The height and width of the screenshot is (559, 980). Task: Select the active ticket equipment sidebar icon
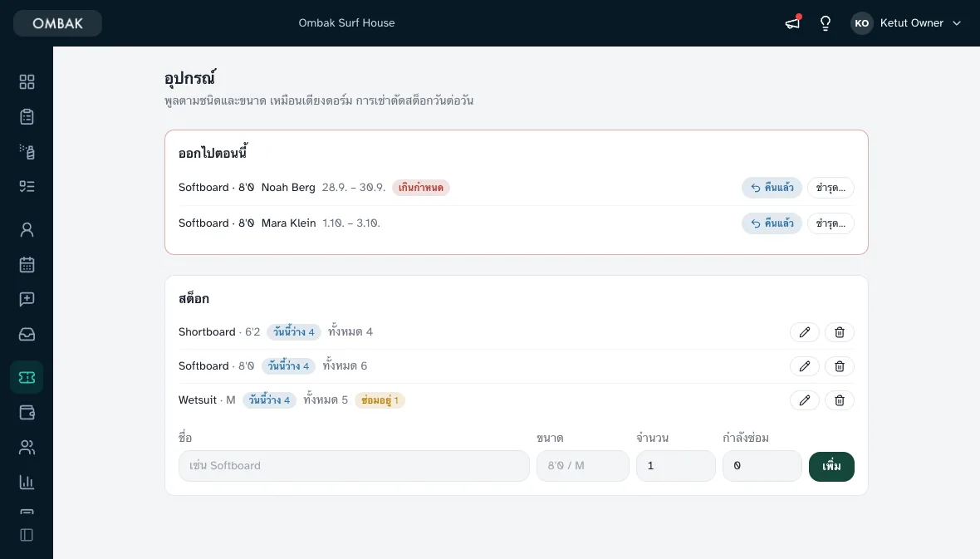(x=27, y=377)
